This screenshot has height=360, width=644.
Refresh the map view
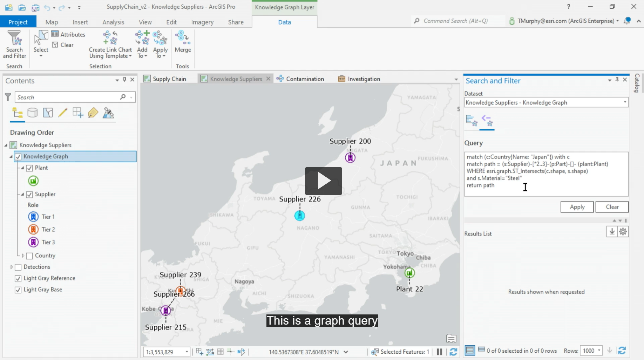coord(453,352)
